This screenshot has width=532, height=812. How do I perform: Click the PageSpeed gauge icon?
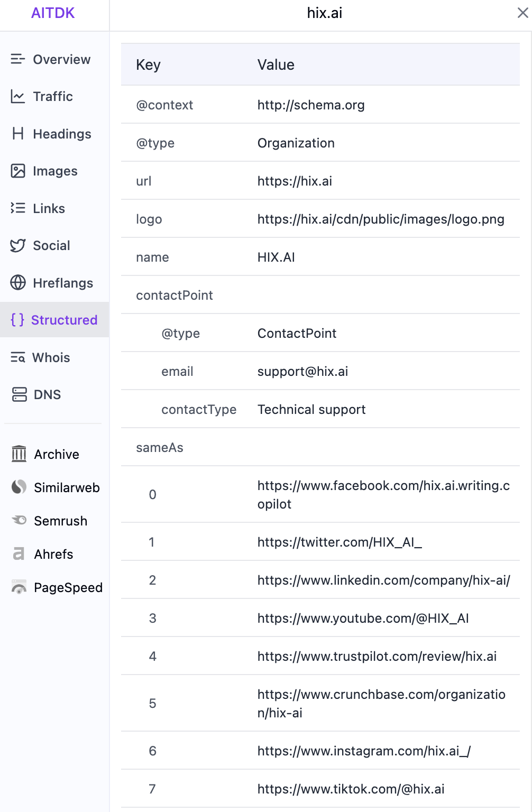tap(19, 587)
